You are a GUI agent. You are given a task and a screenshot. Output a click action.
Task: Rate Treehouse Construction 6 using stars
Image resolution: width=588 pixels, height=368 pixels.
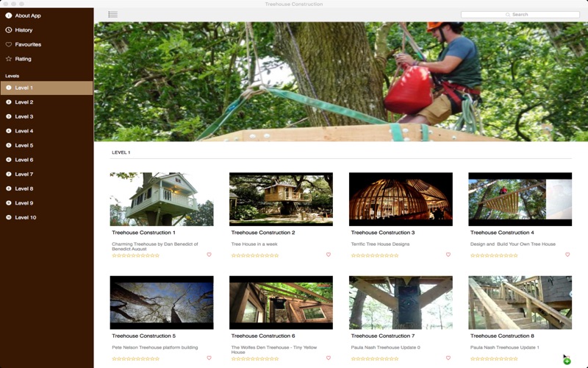tap(255, 359)
